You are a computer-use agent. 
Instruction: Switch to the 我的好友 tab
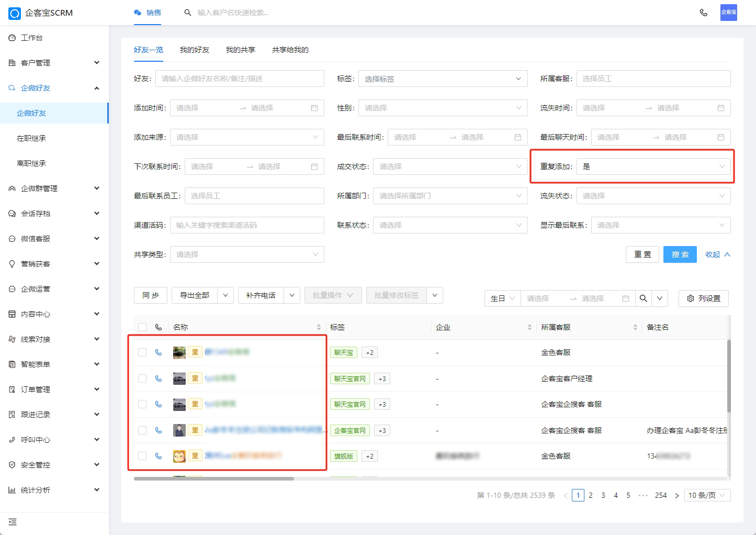(195, 50)
